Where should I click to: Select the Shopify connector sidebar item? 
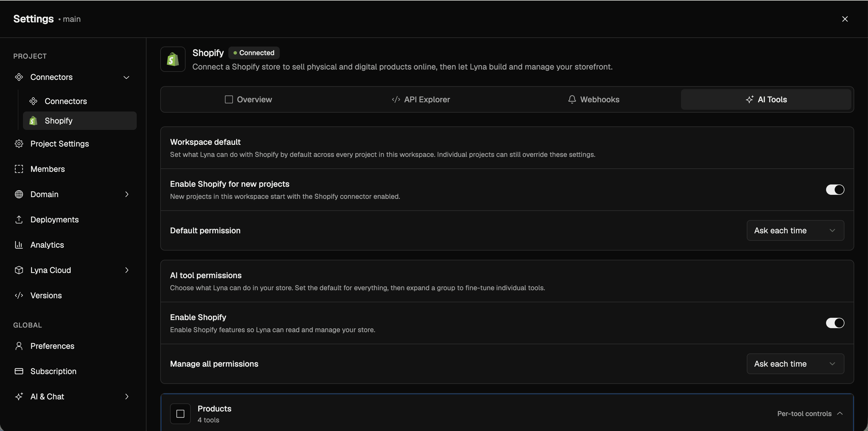coord(80,121)
